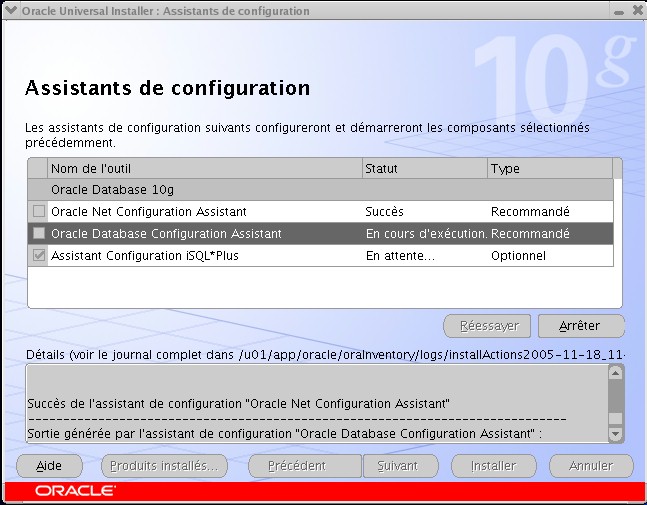
Task: Select the Oracle Net Configuration Assistant row
Action: tap(320, 212)
